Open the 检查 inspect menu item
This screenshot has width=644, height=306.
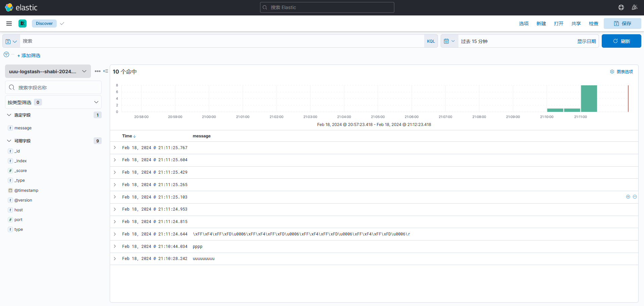pos(593,24)
